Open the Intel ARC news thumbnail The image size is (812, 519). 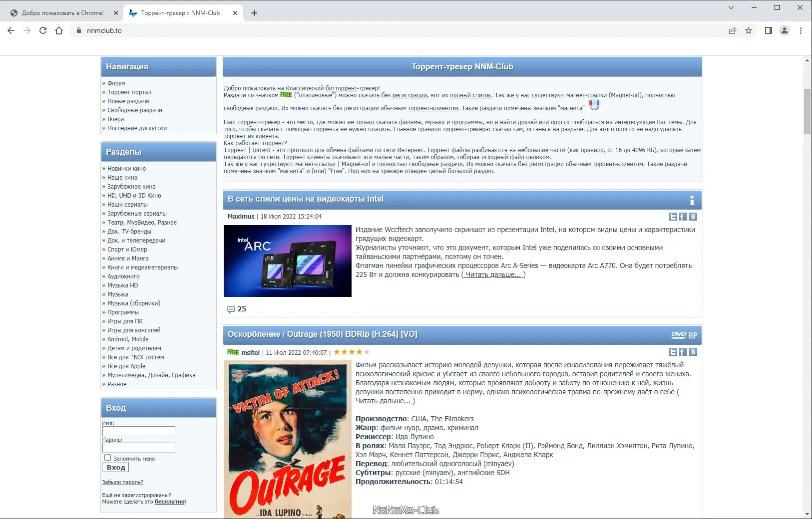288,261
